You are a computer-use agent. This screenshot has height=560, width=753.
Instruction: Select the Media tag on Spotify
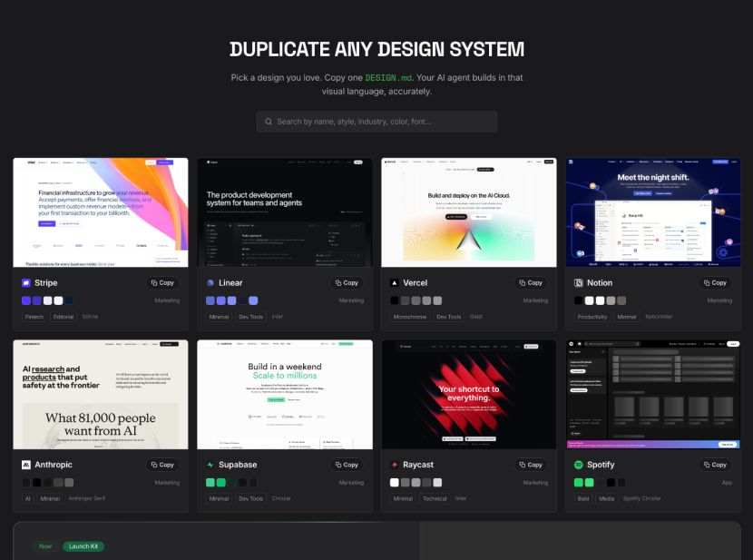(607, 499)
